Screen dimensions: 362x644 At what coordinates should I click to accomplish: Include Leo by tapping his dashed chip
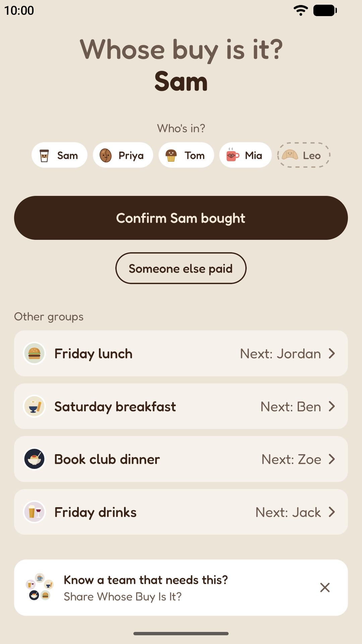(x=304, y=155)
